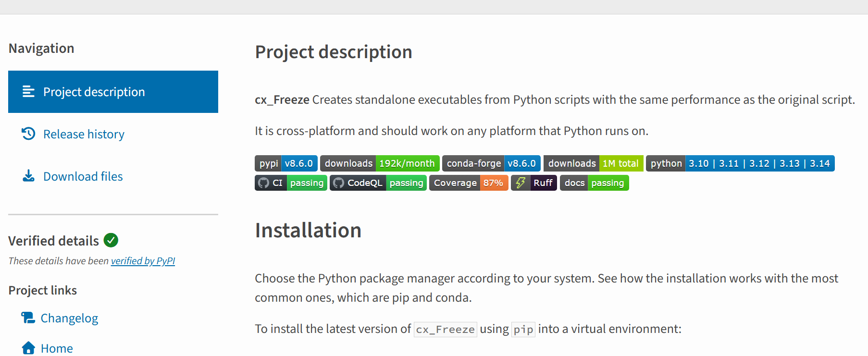Open the conda-forge v8.6.0 badge

pyautogui.click(x=491, y=164)
